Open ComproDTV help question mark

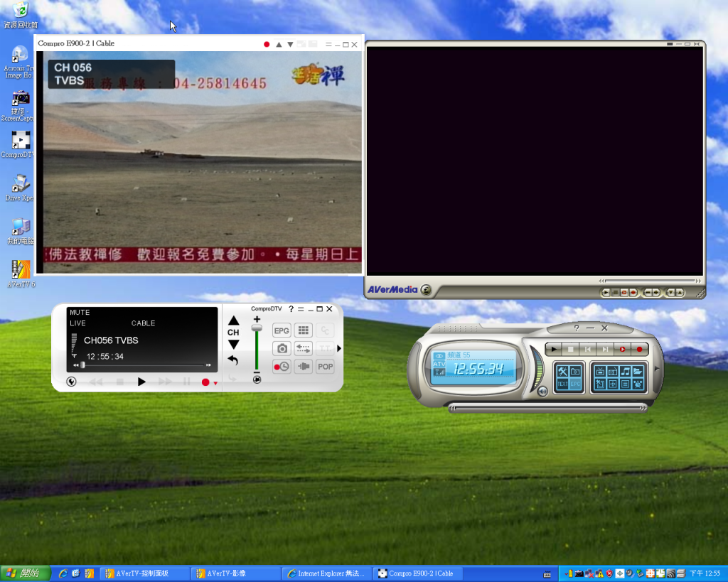coord(291,308)
